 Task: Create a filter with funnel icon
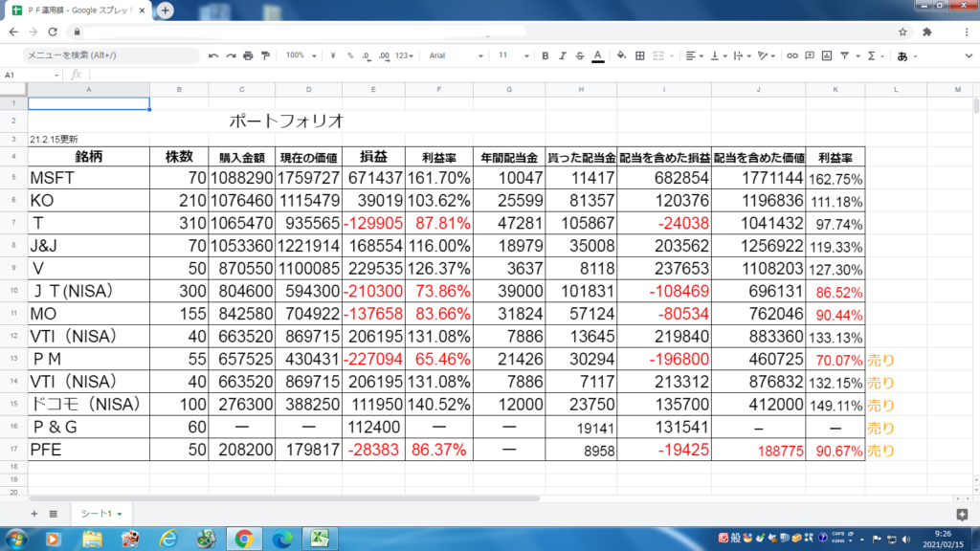[x=844, y=55]
